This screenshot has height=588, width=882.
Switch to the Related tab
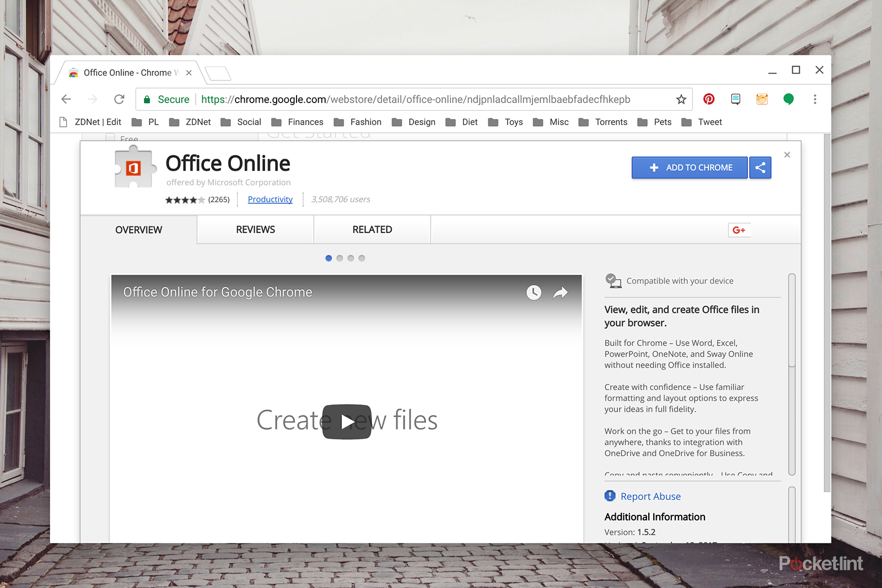[x=372, y=230]
